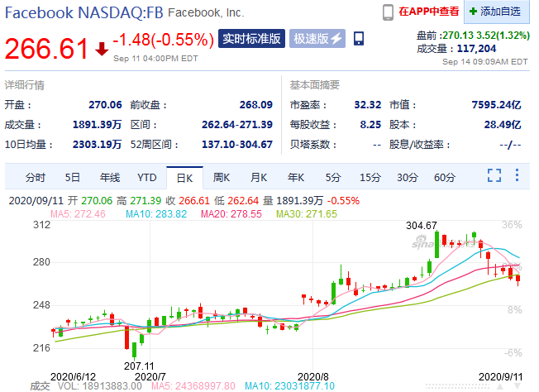Image resolution: width=539 pixels, height=392 pixels.
Task: Click the 2020/9/11 date axis label
Action: pyautogui.click(x=500, y=377)
